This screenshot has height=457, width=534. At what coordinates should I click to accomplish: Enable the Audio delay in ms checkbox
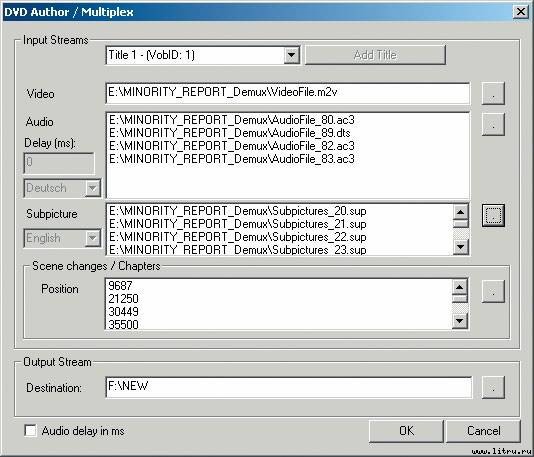[x=31, y=431]
